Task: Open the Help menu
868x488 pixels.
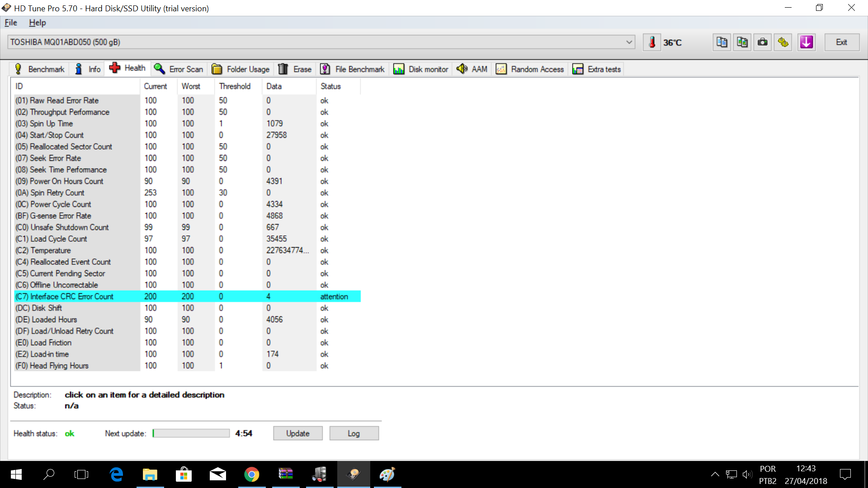Action: [38, 23]
